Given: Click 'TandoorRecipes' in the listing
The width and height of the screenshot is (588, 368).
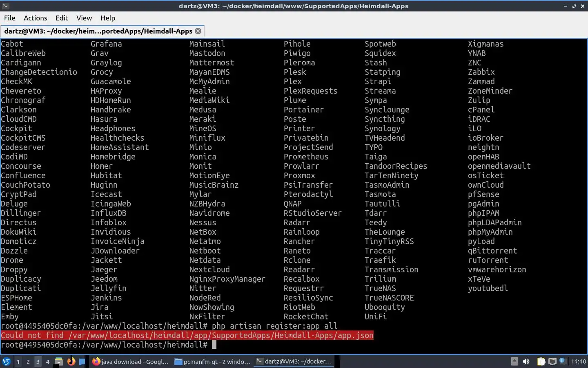Looking at the screenshot, I should coord(396,166).
